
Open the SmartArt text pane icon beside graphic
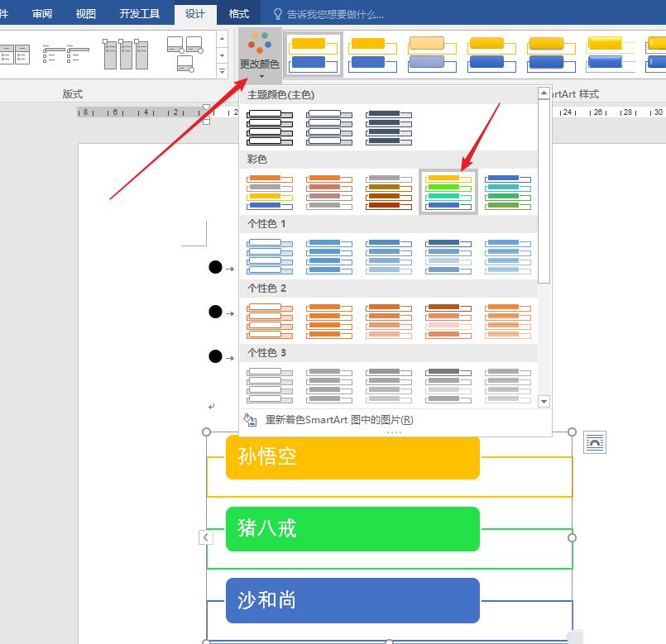click(594, 442)
